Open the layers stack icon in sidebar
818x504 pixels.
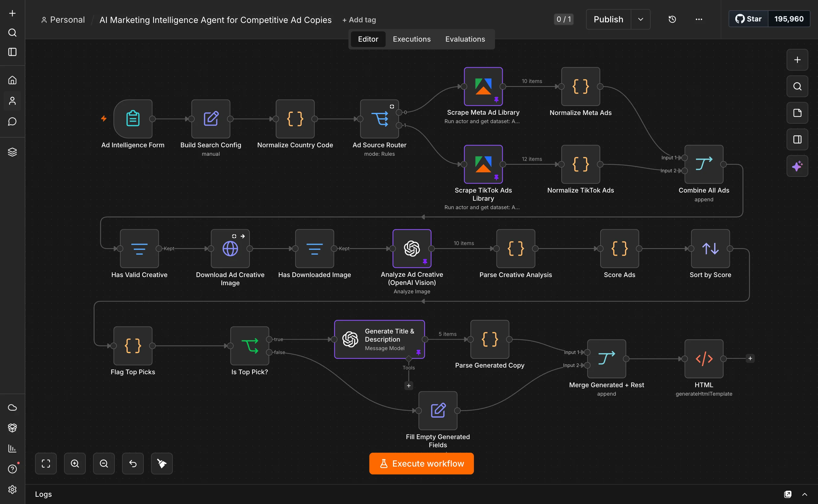point(12,152)
